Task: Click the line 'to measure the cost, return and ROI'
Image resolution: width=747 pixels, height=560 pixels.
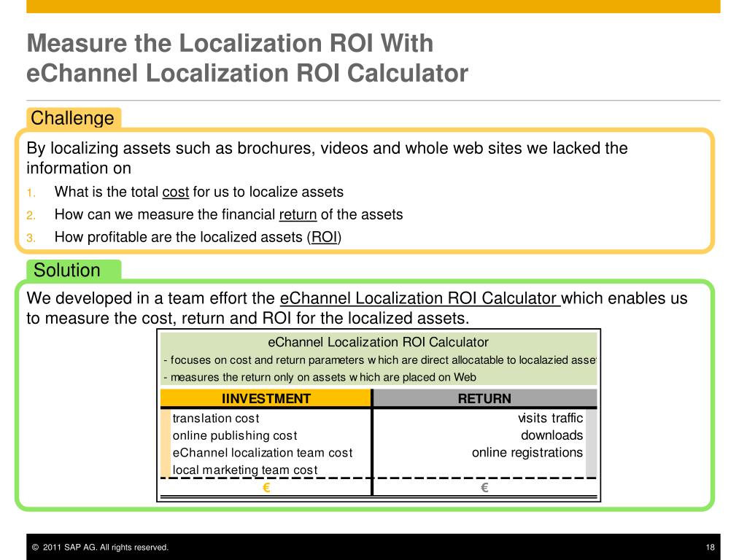Action: click(x=248, y=318)
